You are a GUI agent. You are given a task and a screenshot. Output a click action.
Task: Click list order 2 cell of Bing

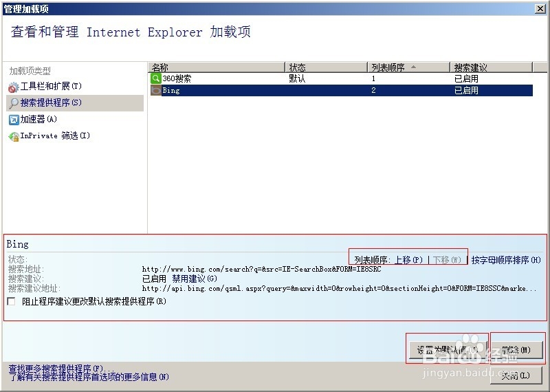[373, 91]
